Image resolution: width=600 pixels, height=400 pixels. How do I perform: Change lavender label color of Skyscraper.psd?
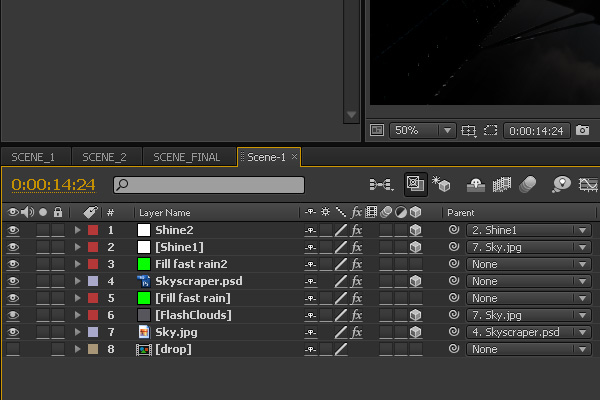(93, 281)
